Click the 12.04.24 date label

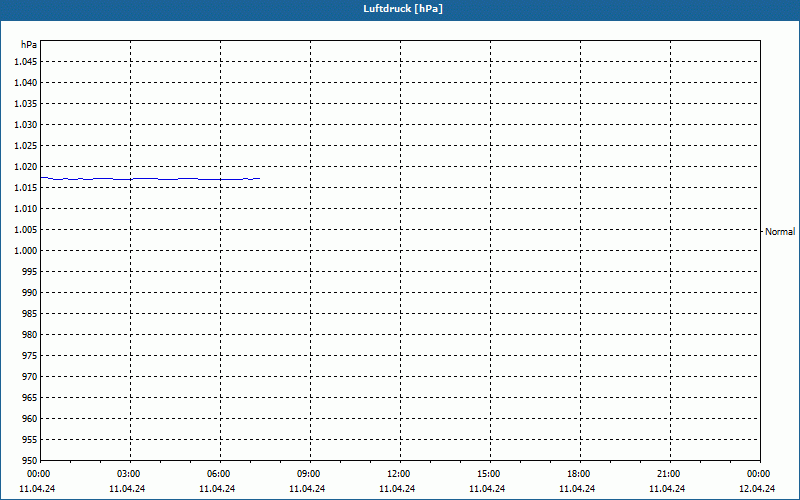click(x=757, y=488)
